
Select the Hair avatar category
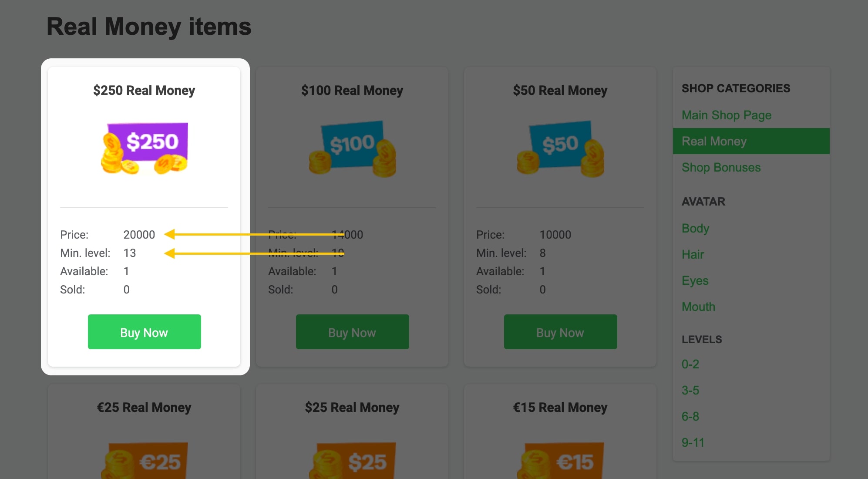tap(693, 254)
